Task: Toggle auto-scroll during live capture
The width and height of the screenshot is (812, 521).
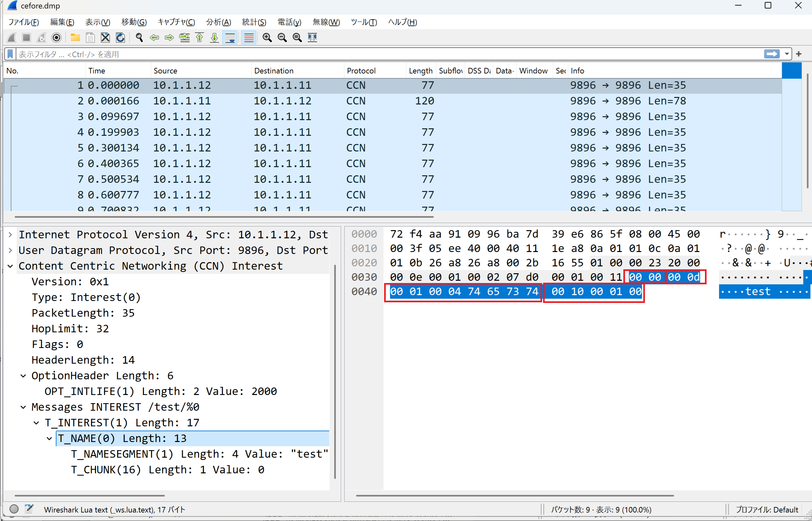Action: (230, 38)
